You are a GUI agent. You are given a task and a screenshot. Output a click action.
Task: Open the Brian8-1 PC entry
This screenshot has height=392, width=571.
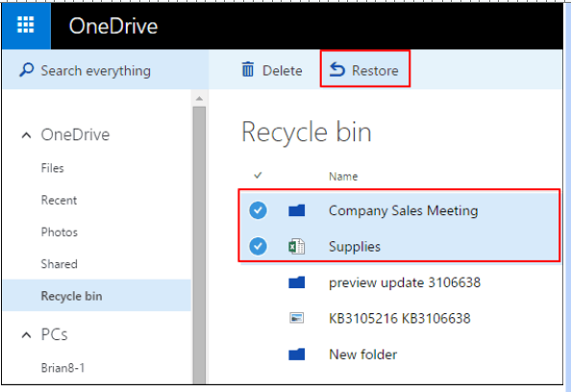(62, 368)
